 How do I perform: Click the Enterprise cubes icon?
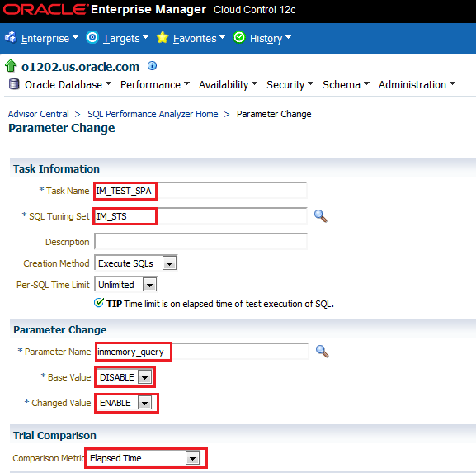point(11,38)
